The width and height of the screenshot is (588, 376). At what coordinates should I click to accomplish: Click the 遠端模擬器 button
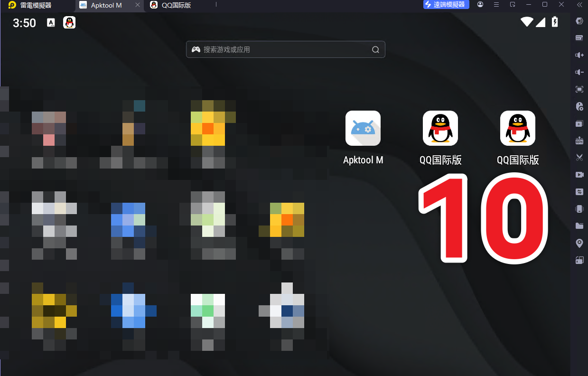pos(446,5)
